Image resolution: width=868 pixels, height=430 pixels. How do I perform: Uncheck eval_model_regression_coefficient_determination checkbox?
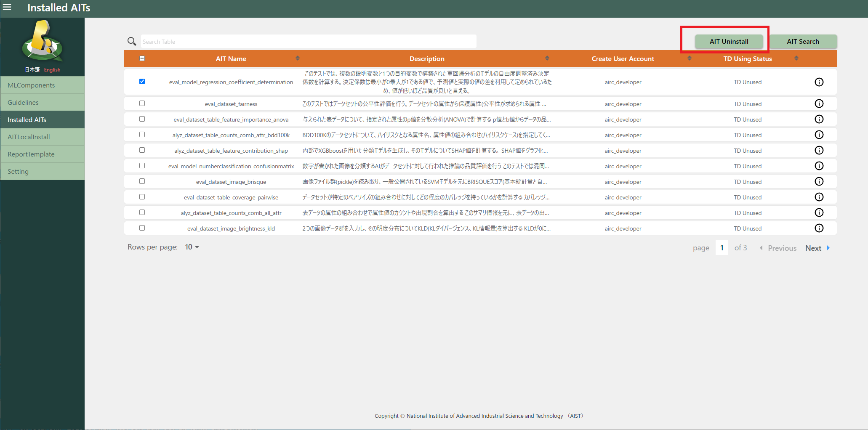click(142, 82)
